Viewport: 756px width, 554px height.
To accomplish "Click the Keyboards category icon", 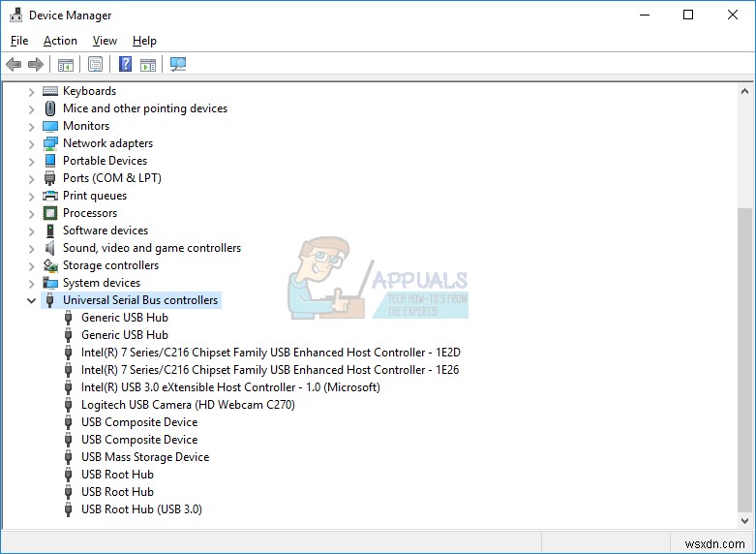I will click(x=50, y=91).
